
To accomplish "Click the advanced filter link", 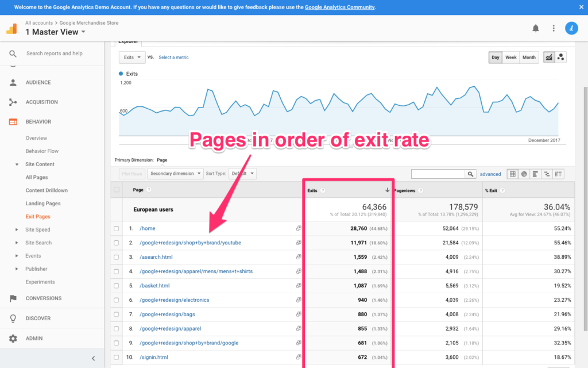I will pyautogui.click(x=490, y=174).
